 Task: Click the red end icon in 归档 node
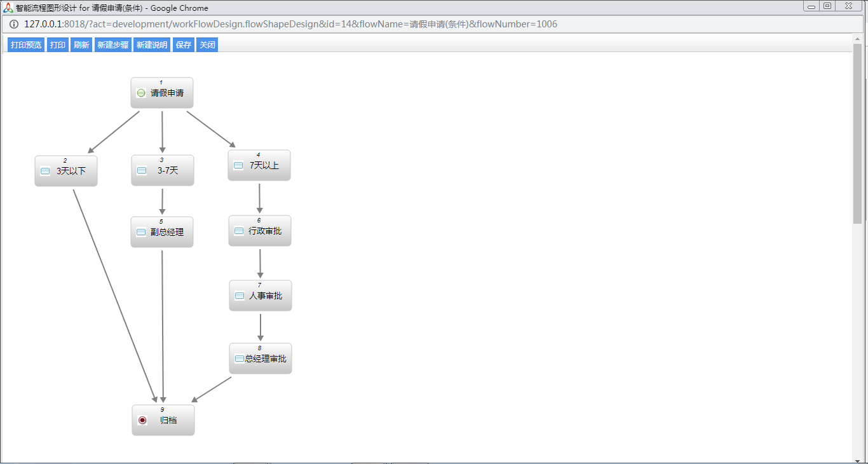pos(142,420)
